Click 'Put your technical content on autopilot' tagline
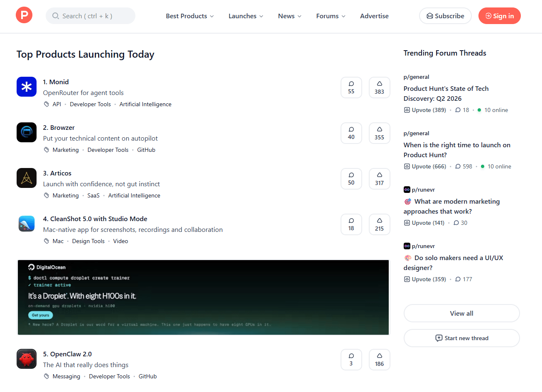Image resolution: width=542 pixels, height=392 pixels. 101,138
